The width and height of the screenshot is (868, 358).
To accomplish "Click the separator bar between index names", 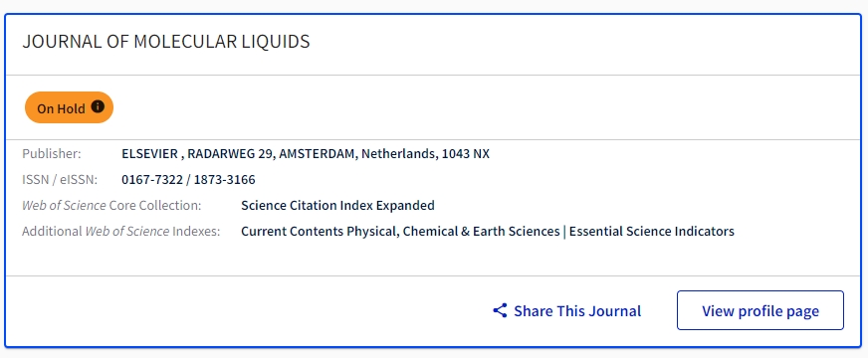I will 564,232.
